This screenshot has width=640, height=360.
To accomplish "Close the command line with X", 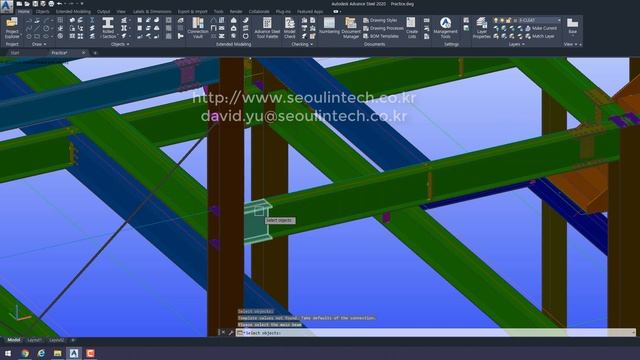I will [223, 333].
